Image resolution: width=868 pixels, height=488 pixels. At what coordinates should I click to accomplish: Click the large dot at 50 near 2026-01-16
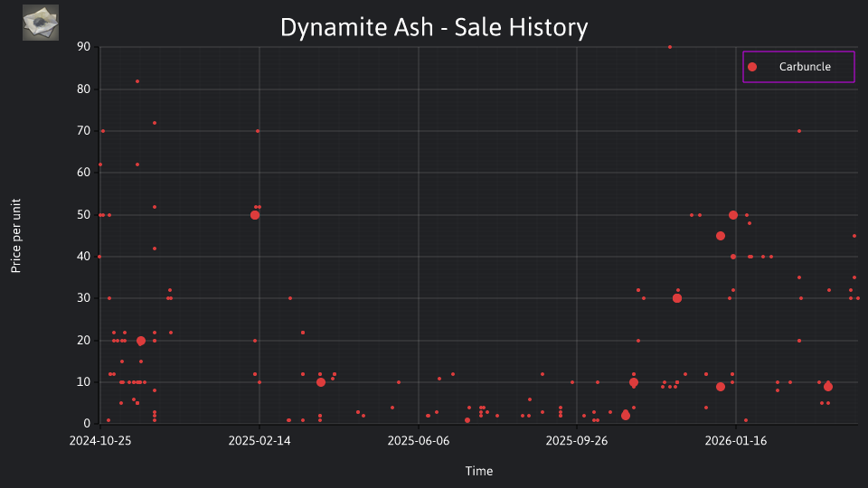[x=733, y=215]
